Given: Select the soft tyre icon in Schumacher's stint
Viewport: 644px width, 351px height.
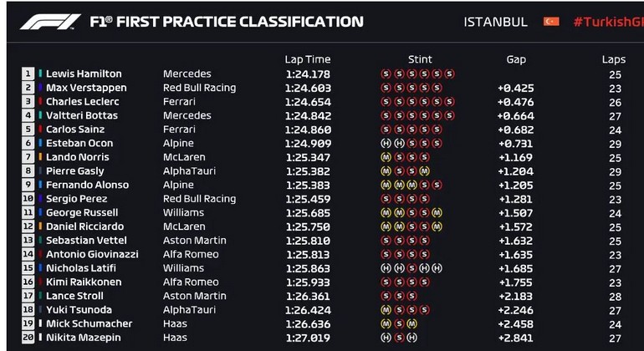Looking at the screenshot, I should [x=398, y=323].
